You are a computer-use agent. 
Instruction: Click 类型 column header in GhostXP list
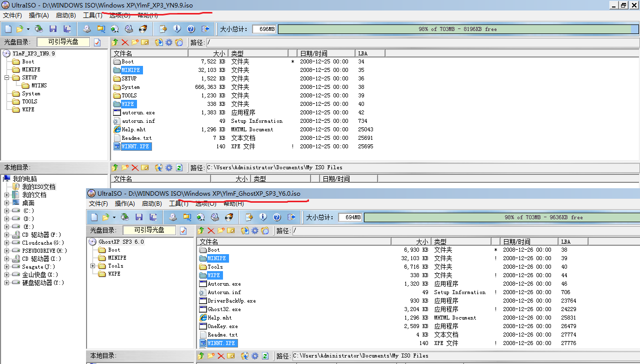point(461,242)
